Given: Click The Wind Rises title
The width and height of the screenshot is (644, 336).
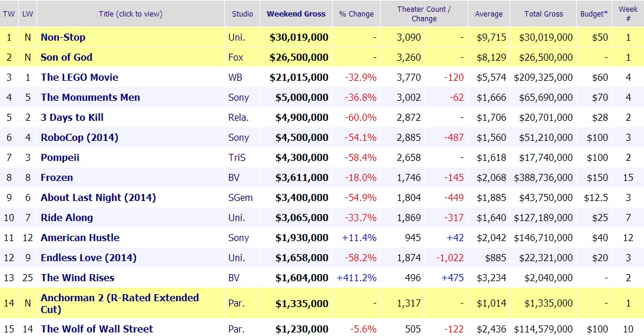Looking at the screenshot, I should pos(77,278).
